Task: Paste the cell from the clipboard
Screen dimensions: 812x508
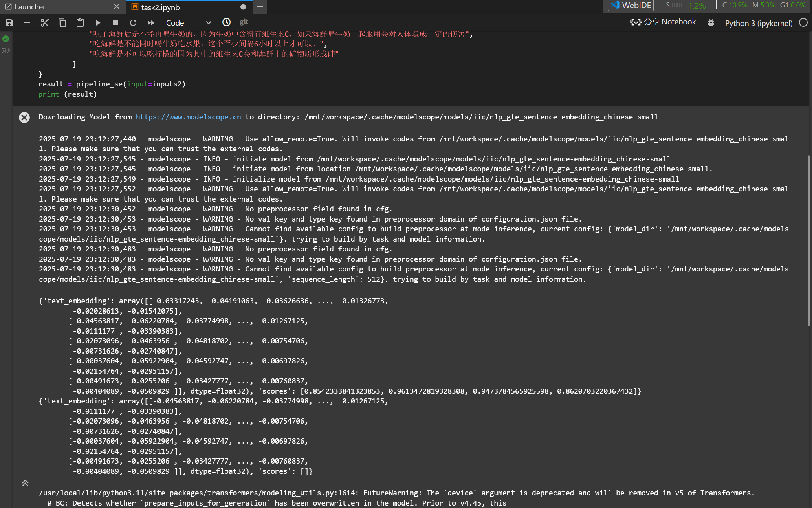Action: tap(80, 23)
